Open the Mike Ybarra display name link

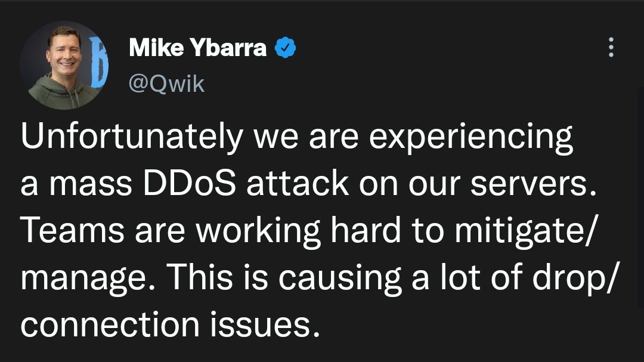197,47
